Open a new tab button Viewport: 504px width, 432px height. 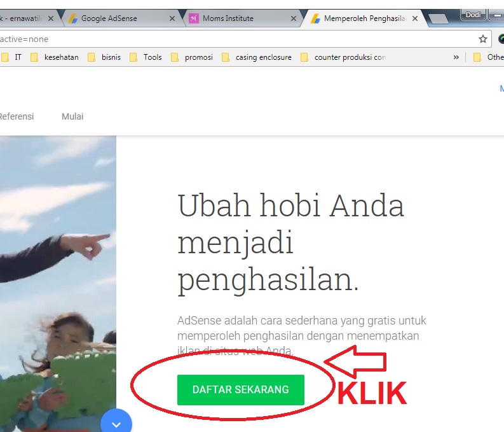439,18
